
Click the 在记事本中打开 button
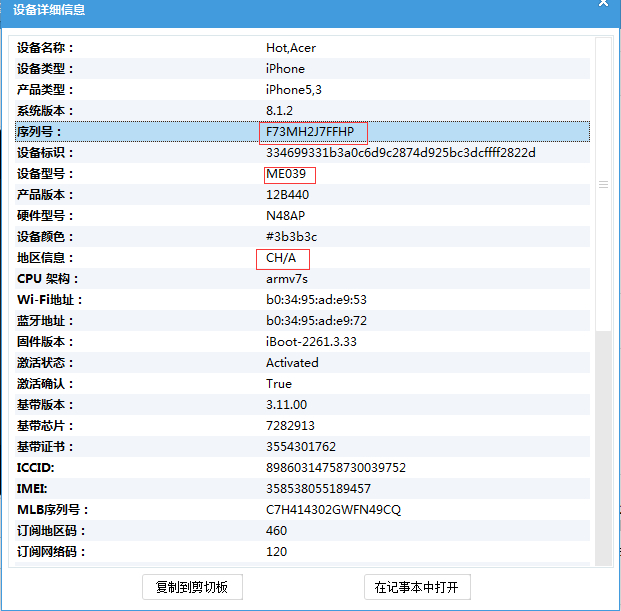coord(417,587)
